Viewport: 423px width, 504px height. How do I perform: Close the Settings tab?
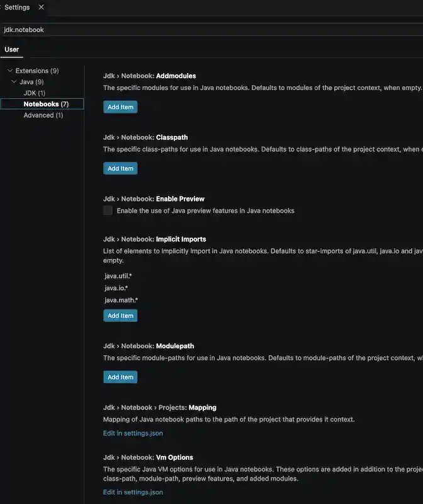pos(40,7)
